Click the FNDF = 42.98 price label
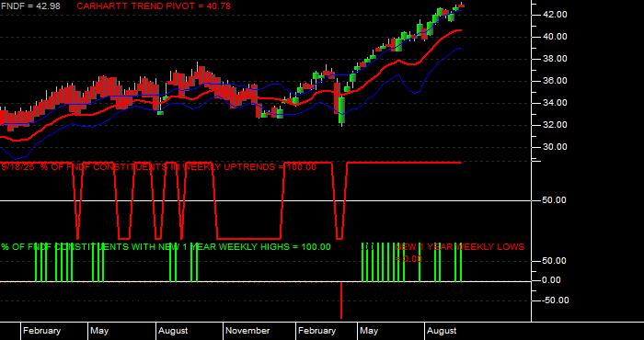Image resolution: width=644 pixels, height=340 pixels. [x=30, y=6]
